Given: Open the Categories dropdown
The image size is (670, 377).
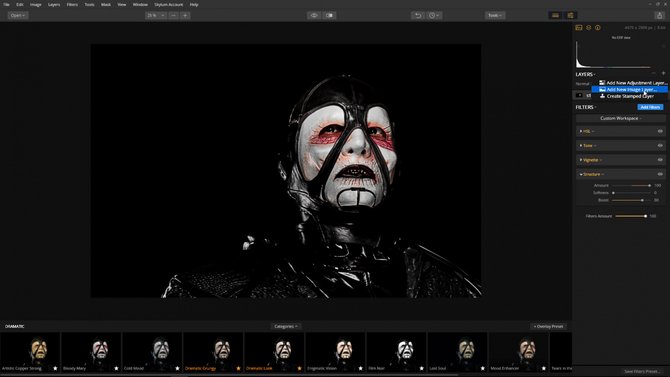Looking at the screenshot, I should tap(285, 327).
